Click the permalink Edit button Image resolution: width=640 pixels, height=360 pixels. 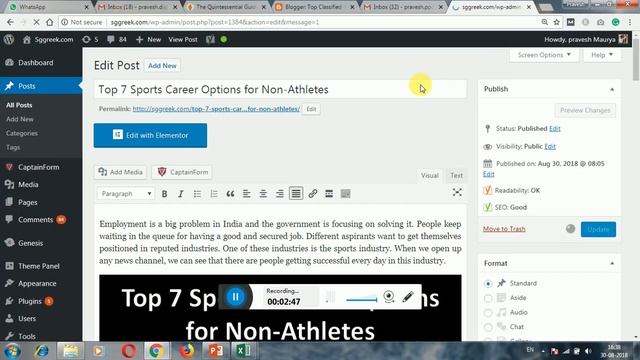pos(311,109)
